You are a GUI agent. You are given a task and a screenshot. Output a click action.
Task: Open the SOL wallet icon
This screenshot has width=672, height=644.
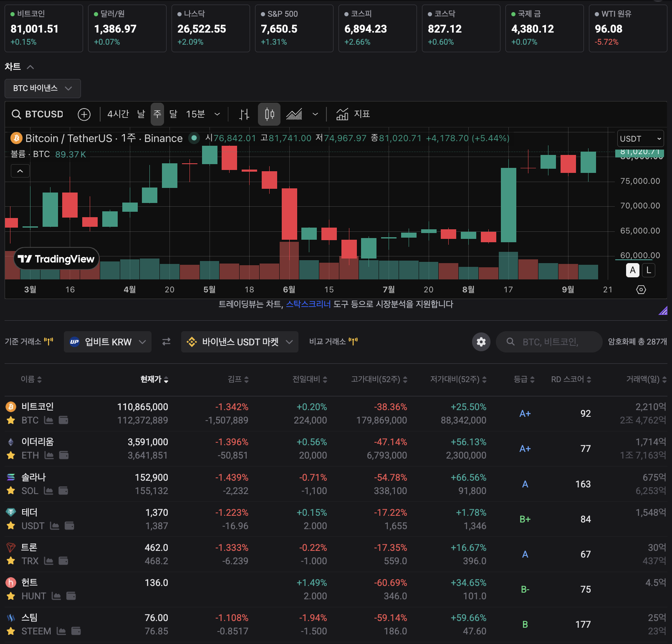(x=63, y=491)
